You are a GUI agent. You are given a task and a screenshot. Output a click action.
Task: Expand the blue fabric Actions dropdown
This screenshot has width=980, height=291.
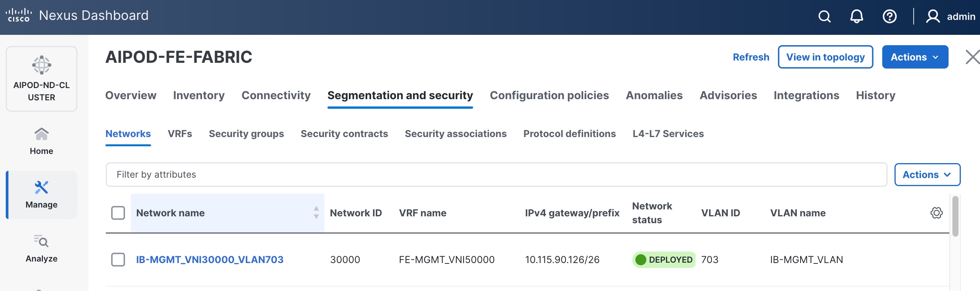915,57
